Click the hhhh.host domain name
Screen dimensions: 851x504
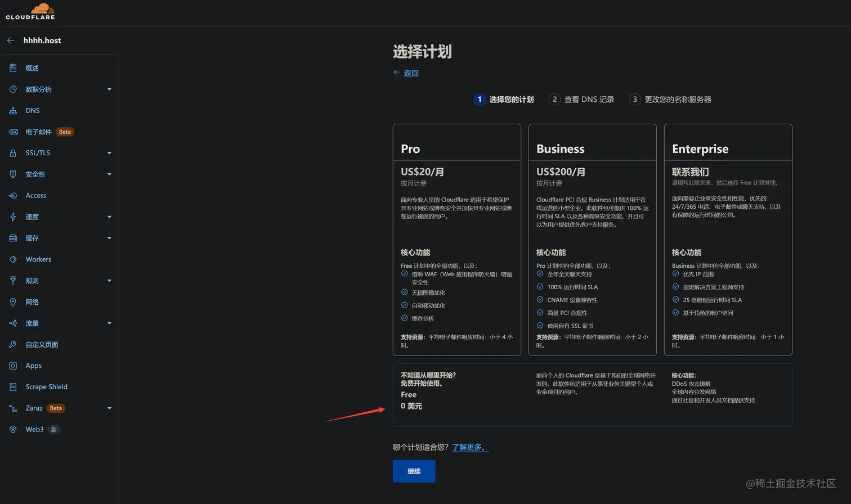coord(42,40)
